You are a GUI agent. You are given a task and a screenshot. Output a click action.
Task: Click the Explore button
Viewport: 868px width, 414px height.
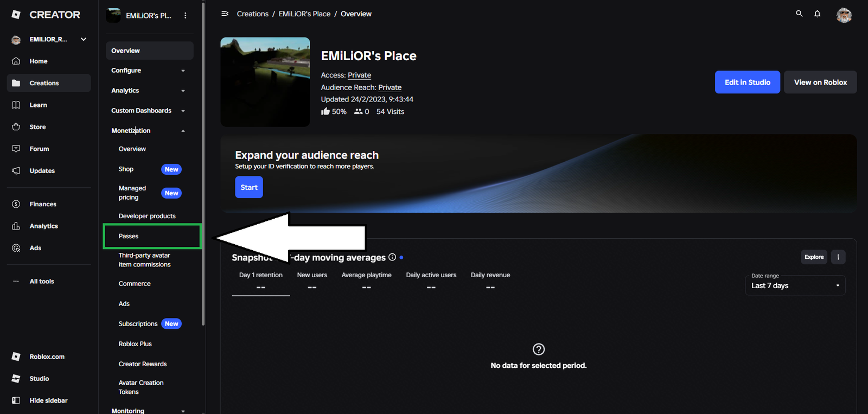pos(814,257)
